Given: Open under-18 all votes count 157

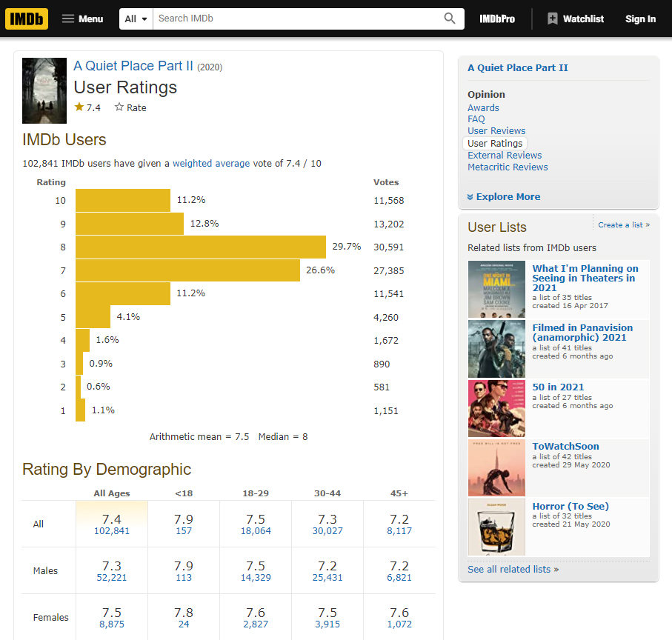Looking at the screenshot, I should click(184, 531).
